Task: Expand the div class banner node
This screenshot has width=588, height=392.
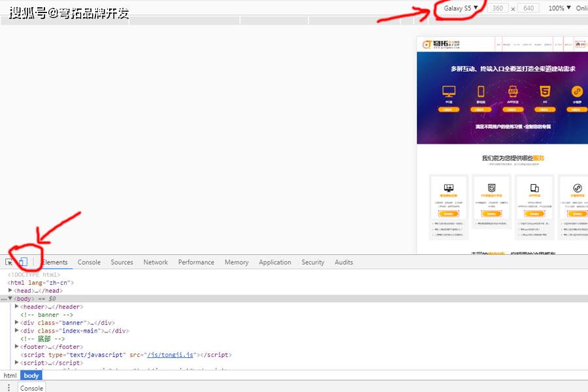Action: pyautogui.click(x=16, y=323)
